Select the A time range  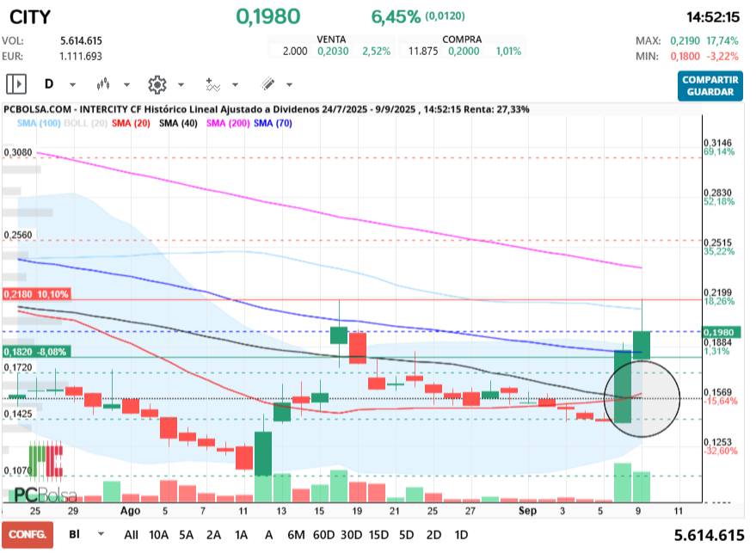pyautogui.click(x=268, y=535)
